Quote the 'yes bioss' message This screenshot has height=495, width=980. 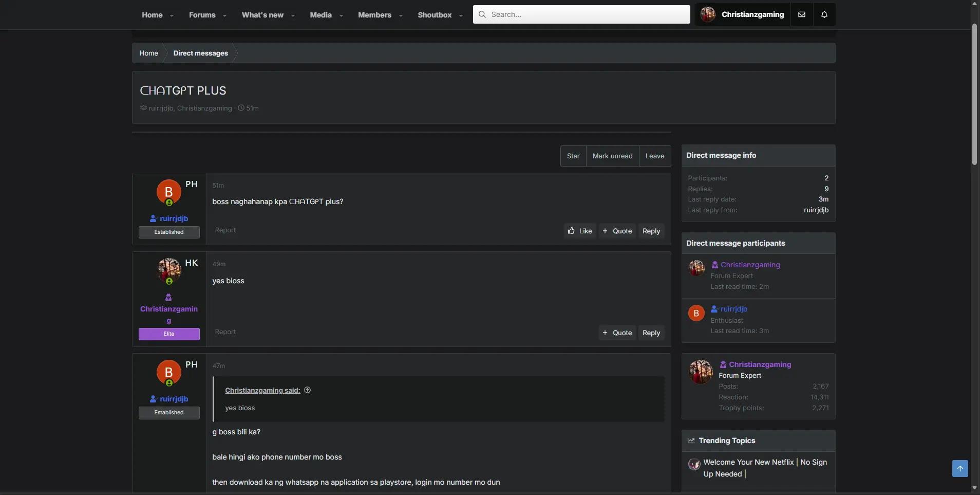[x=617, y=333]
